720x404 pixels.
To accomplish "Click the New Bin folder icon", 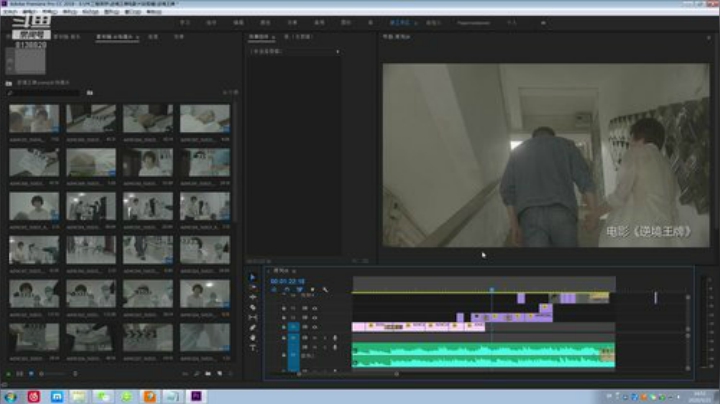I will pos(208,374).
